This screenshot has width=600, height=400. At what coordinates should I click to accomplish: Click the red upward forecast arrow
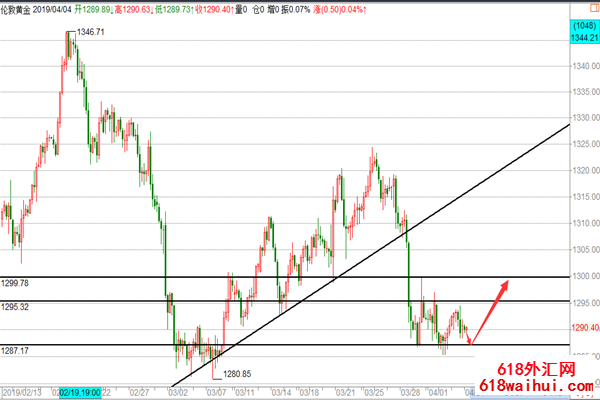point(490,312)
